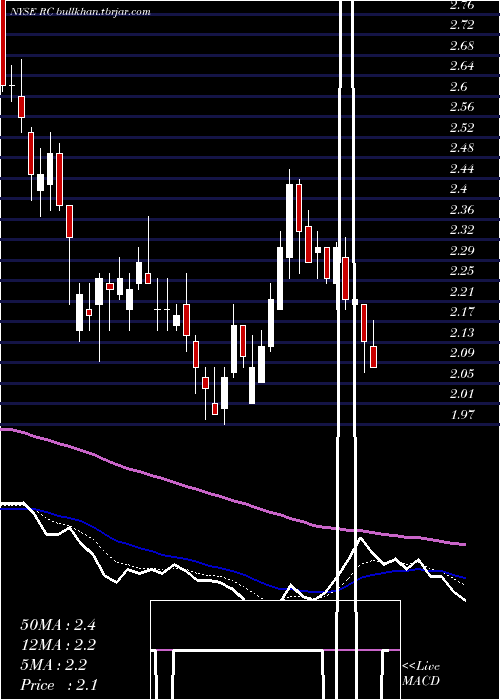Click the 2.68 price axis label

coord(462,46)
